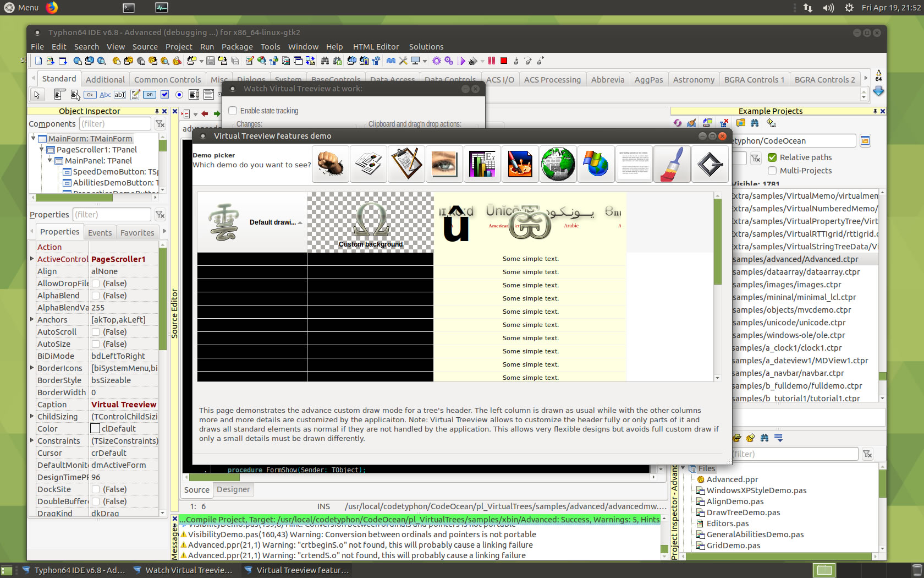Open the diamond G logo demo button
This screenshot has width=924, height=578.
[710, 164]
